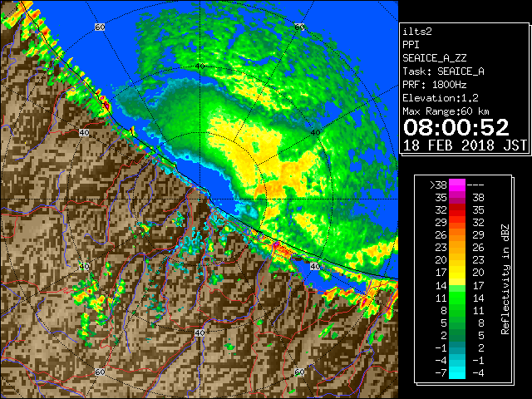Click the '---' legend label
The height and width of the screenshot is (399, 532).
pos(475,185)
